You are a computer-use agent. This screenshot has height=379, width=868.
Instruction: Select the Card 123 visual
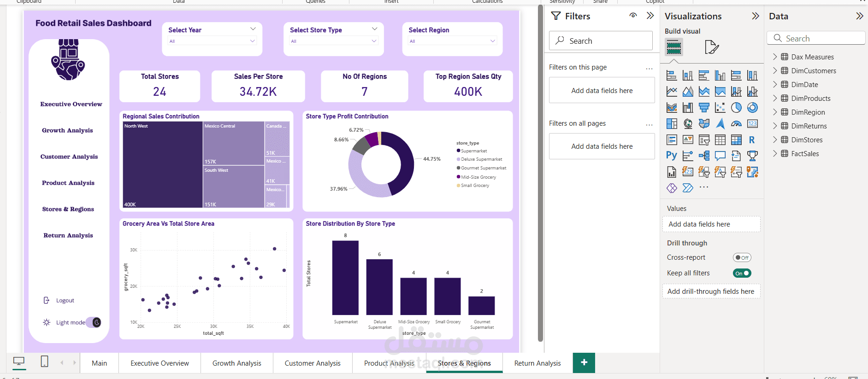752,123
